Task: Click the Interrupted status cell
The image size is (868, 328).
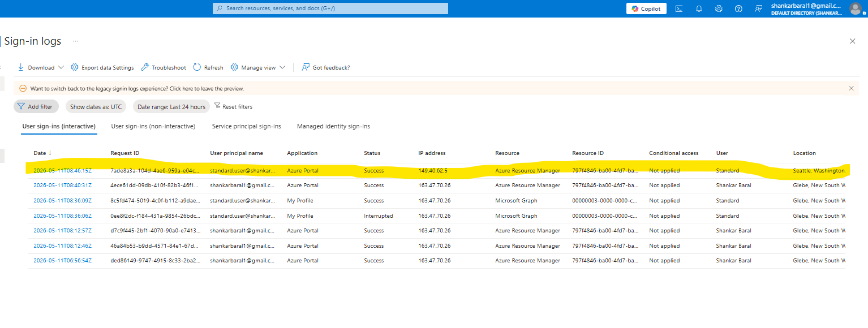Action: (x=378, y=216)
